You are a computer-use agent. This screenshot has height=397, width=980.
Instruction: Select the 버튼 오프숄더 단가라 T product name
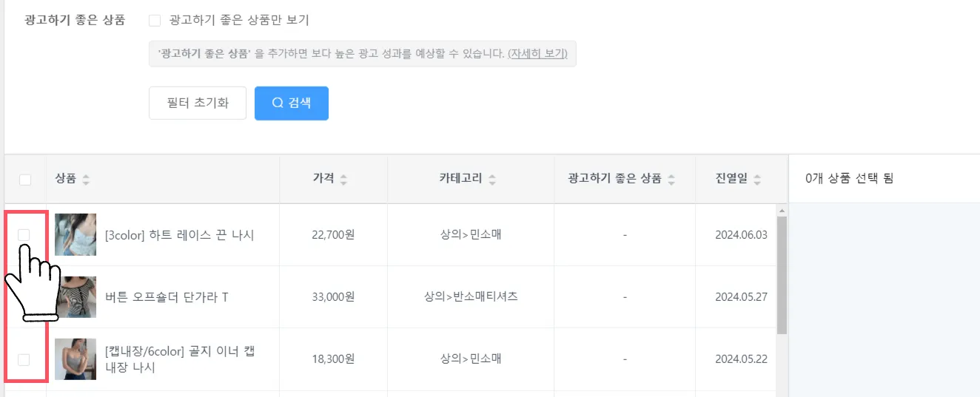pyautogui.click(x=167, y=297)
